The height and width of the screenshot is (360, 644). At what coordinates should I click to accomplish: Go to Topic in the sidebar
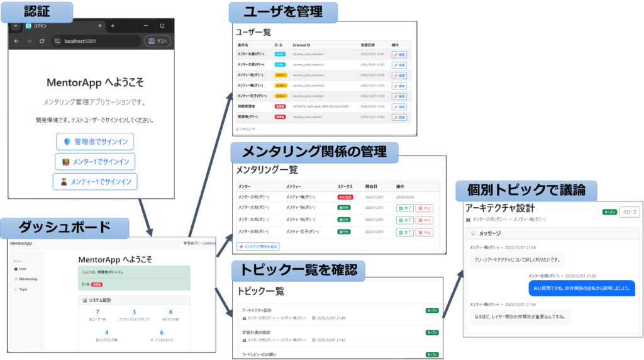tap(23, 289)
